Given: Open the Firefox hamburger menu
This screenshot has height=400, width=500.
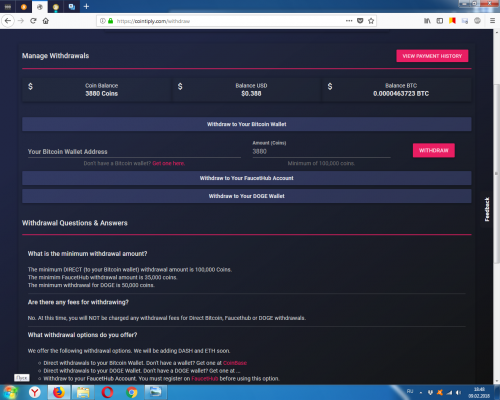Looking at the screenshot, I should [492, 21].
